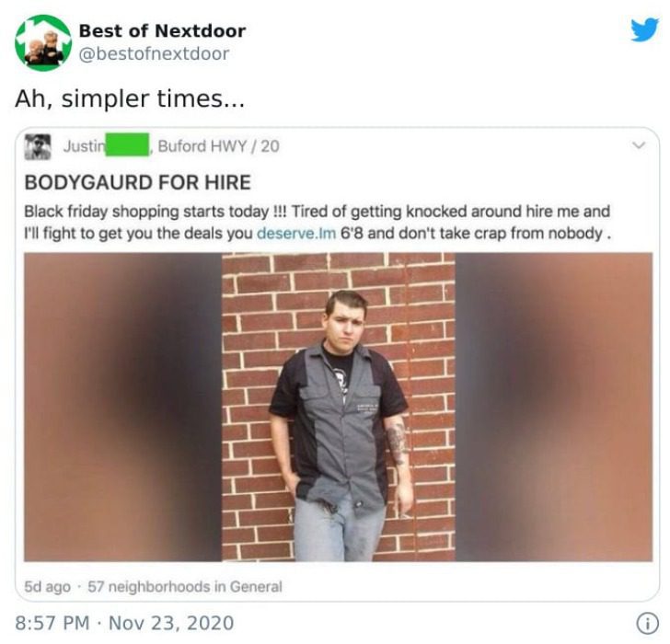Click the Nextdoor poster's small profile picture
The width and height of the screenshot is (670, 644).
(38, 146)
